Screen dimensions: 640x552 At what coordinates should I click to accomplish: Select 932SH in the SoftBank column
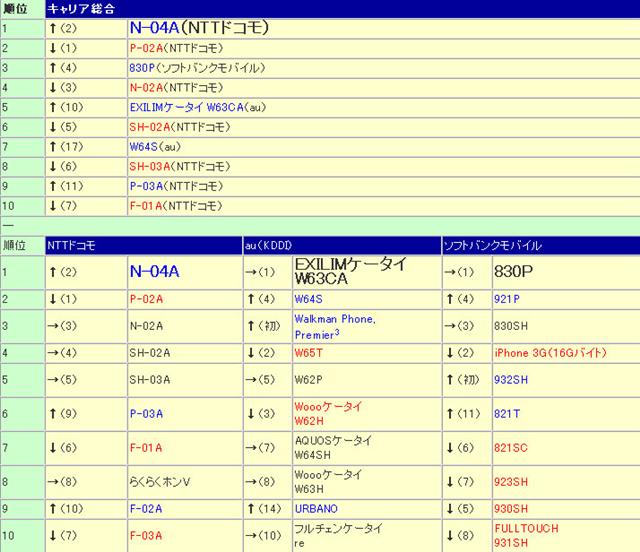click(511, 380)
